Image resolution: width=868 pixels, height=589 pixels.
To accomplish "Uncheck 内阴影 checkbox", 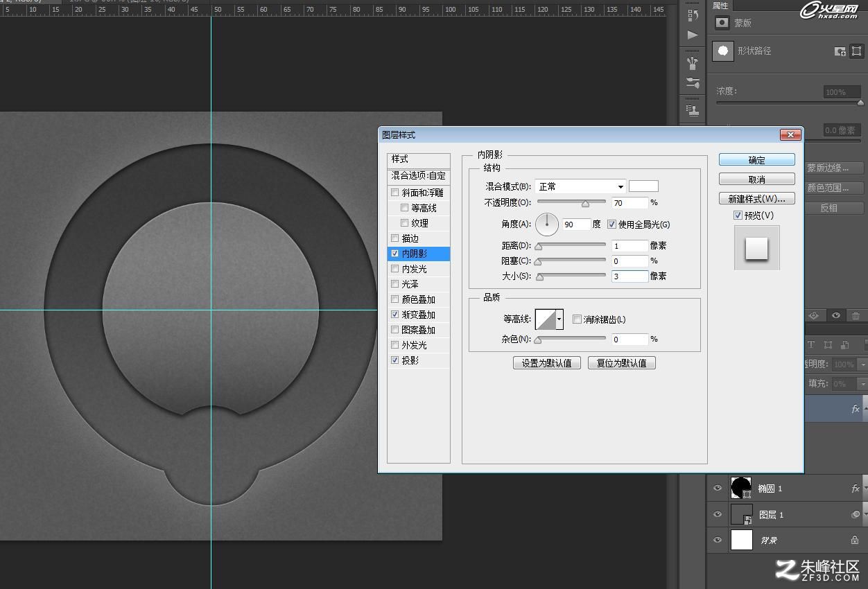I will click(x=395, y=254).
